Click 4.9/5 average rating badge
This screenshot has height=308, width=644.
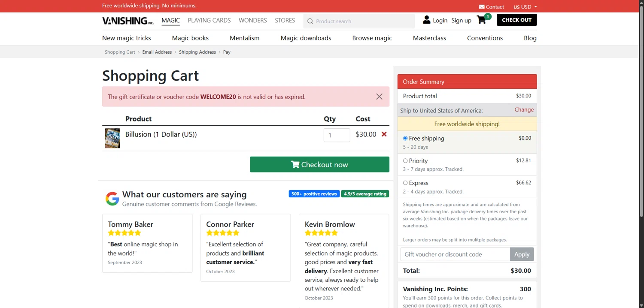[365, 194]
